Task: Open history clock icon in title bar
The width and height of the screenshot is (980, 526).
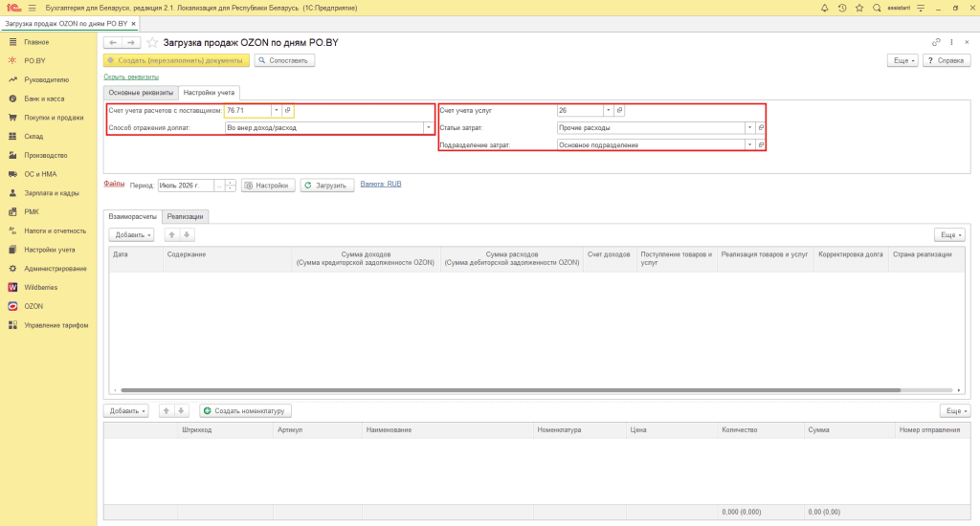Action: [x=842, y=8]
